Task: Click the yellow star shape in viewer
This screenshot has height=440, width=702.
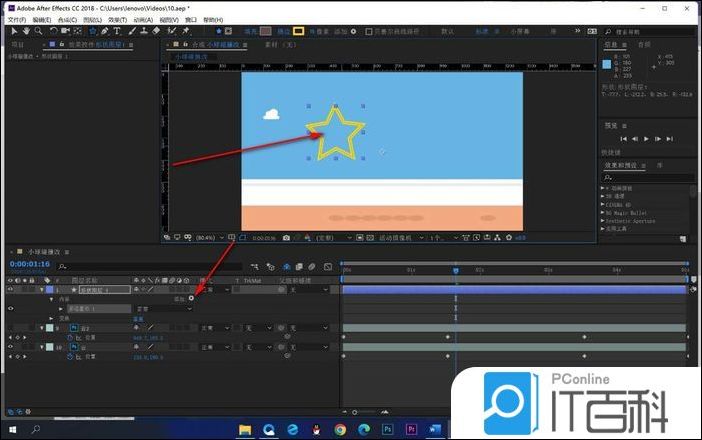Action: (x=335, y=137)
